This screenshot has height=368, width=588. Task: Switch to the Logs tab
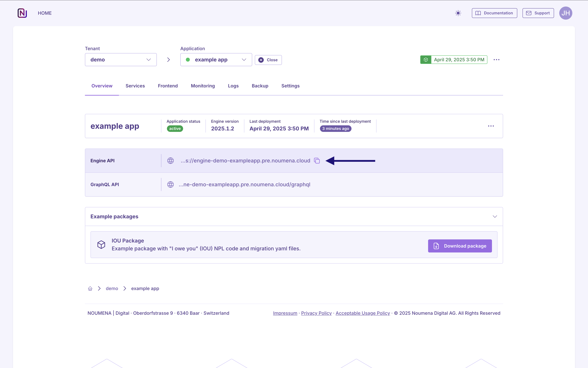(x=233, y=86)
